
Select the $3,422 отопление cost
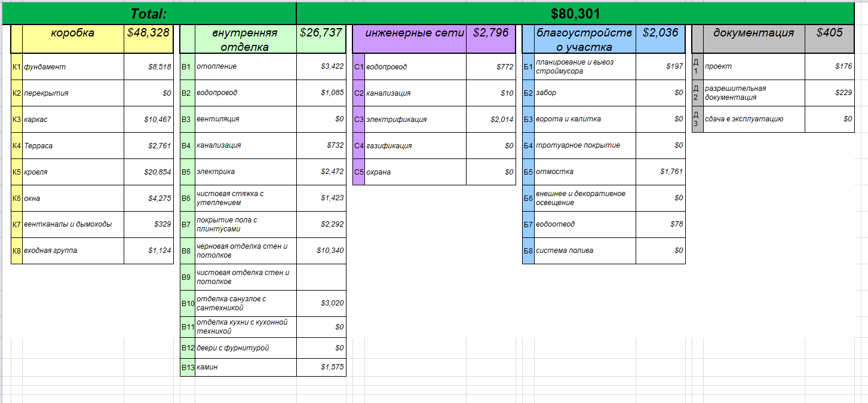click(x=321, y=67)
